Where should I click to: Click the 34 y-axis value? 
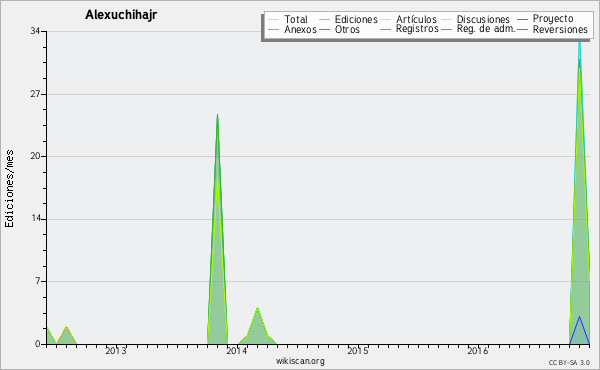tap(35, 31)
